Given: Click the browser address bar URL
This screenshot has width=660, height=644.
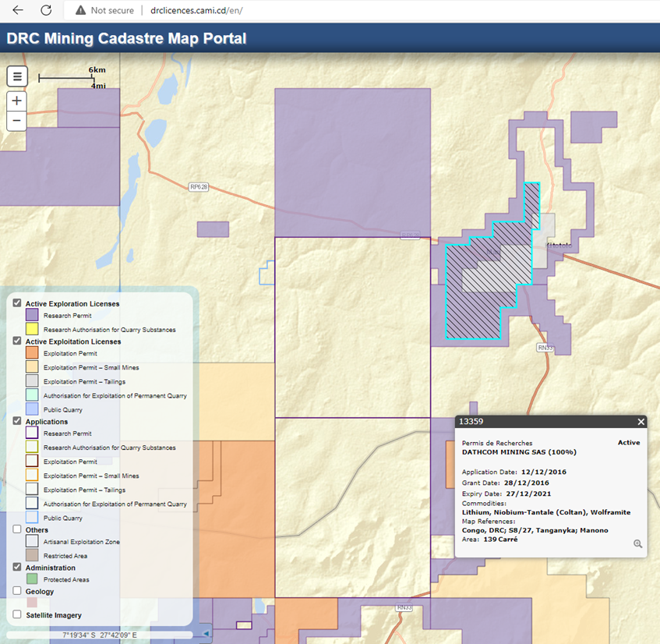Looking at the screenshot, I should tap(196, 10).
